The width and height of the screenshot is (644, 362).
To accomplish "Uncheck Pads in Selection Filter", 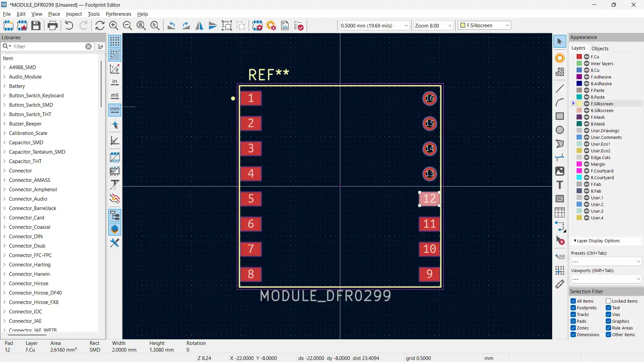I will (573, 321).
